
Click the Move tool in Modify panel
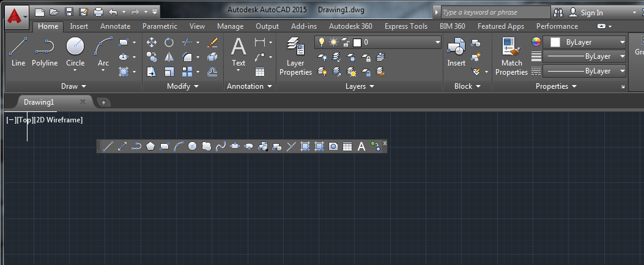(x=152, y=42)
